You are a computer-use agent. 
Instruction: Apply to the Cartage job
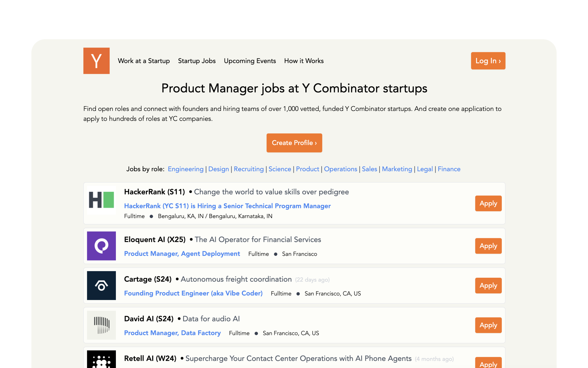[488, 286]
